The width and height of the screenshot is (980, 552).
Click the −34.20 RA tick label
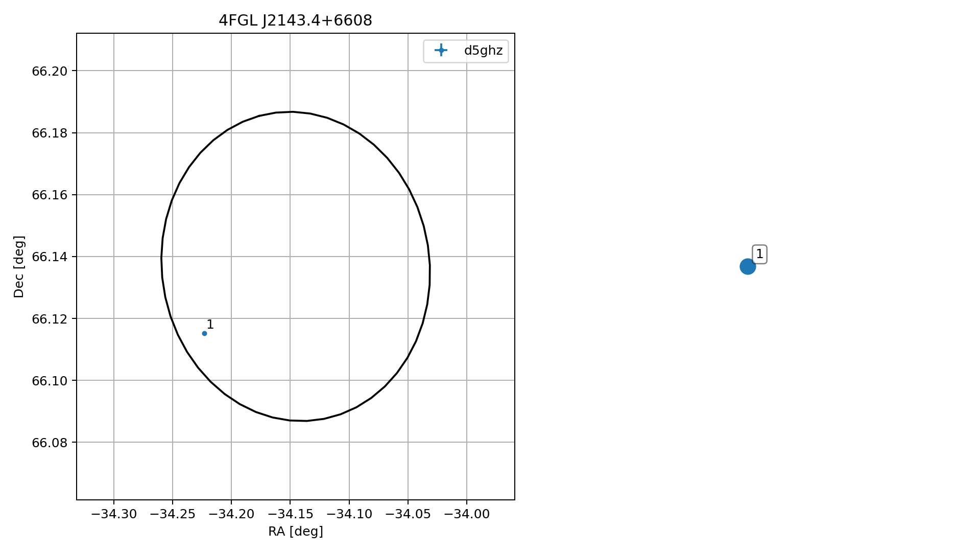tap(231, 514)
